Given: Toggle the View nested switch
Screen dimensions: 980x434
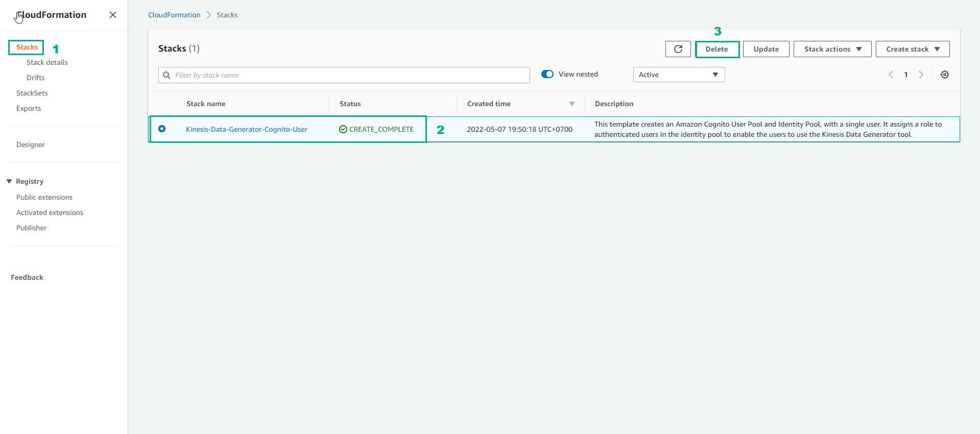Looking at the screenshot, I should point(547,74).
